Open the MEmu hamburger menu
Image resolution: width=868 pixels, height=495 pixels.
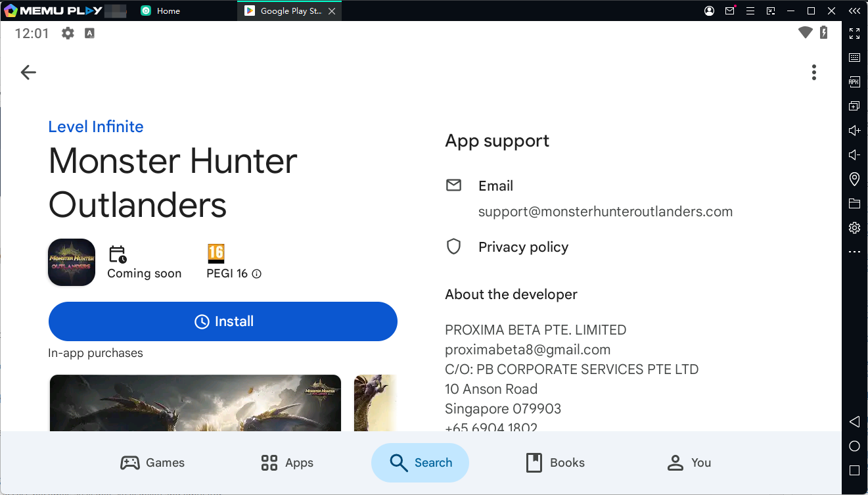point(750,11)
